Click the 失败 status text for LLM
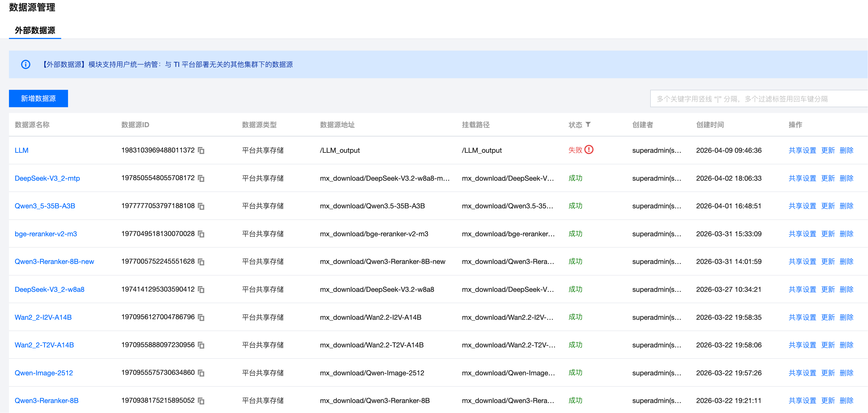The image size is (868, 413). [x=575, y=150]
